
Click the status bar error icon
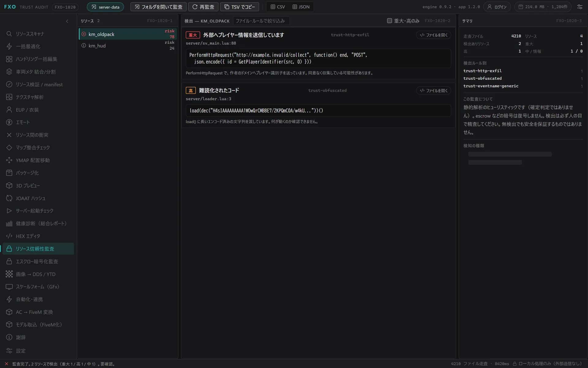6,364
